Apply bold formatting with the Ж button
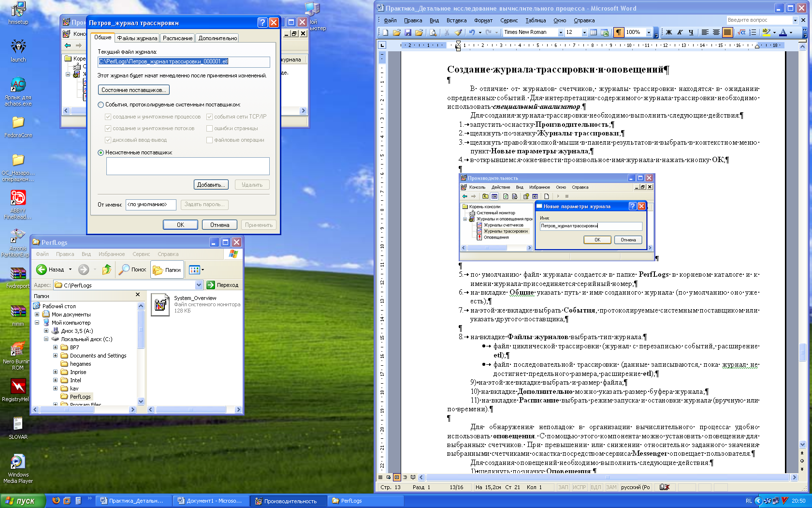The image size is (812, 508). pos(669,32)
